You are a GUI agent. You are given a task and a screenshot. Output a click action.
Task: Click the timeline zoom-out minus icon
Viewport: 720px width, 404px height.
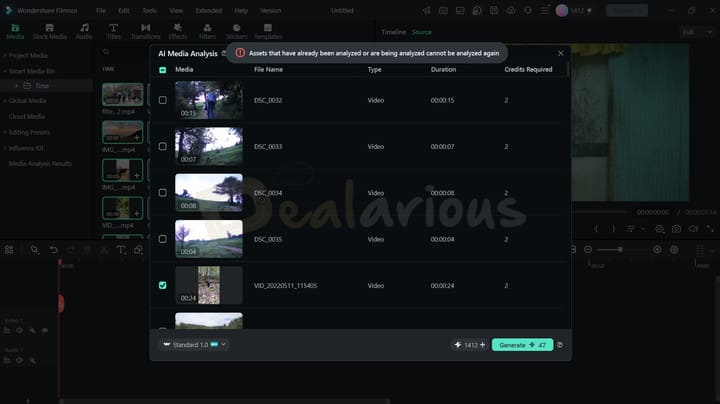point(588,250)
